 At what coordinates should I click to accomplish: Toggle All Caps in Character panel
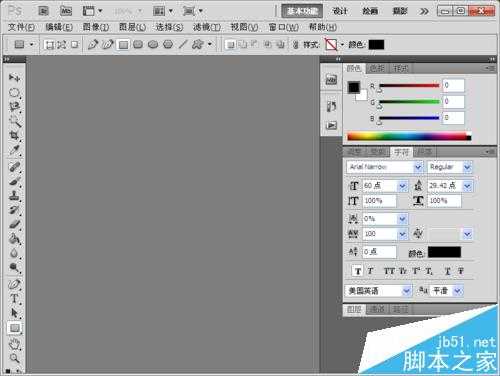tap(389, 271)
